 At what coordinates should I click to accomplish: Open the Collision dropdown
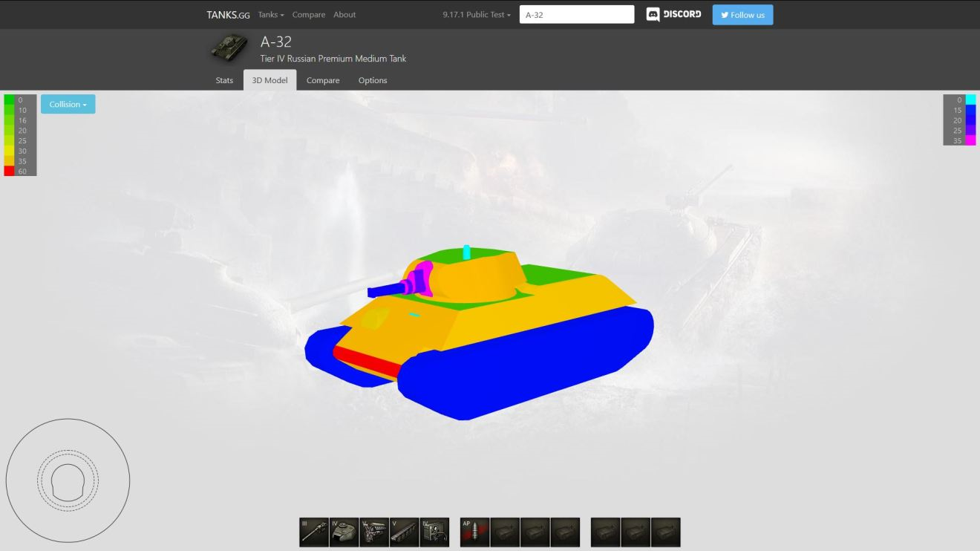pyautogui.click(x=68, y=105)
